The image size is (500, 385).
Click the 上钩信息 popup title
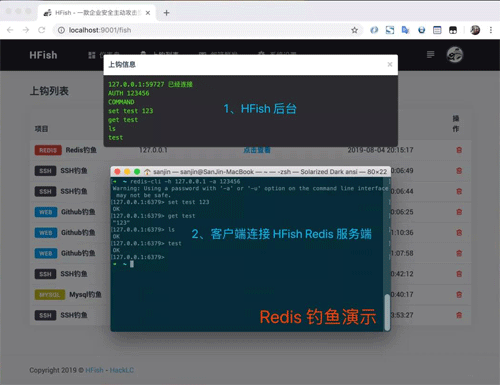tap(122, 65)
